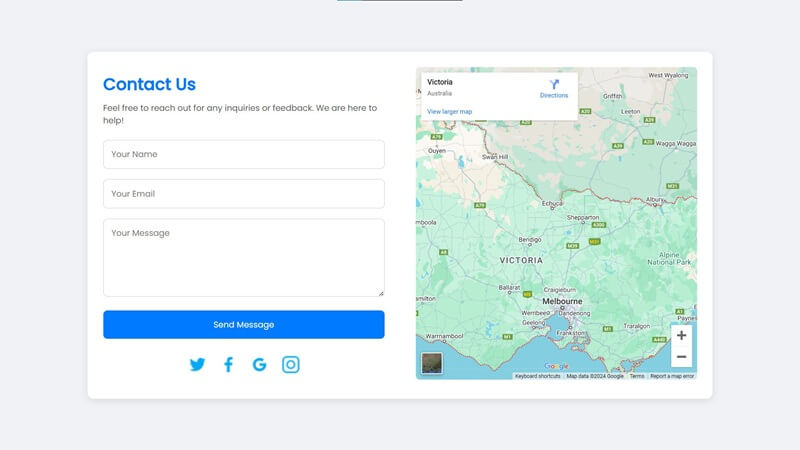This screenshot has width=800, height=450.
Task: Open the Instagram social icon
Action: pos(291,364)
